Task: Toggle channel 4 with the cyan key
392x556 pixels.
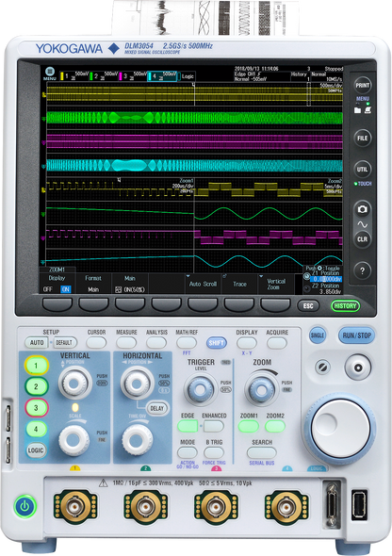Action: pyautogui.click(x=36, y=429)
